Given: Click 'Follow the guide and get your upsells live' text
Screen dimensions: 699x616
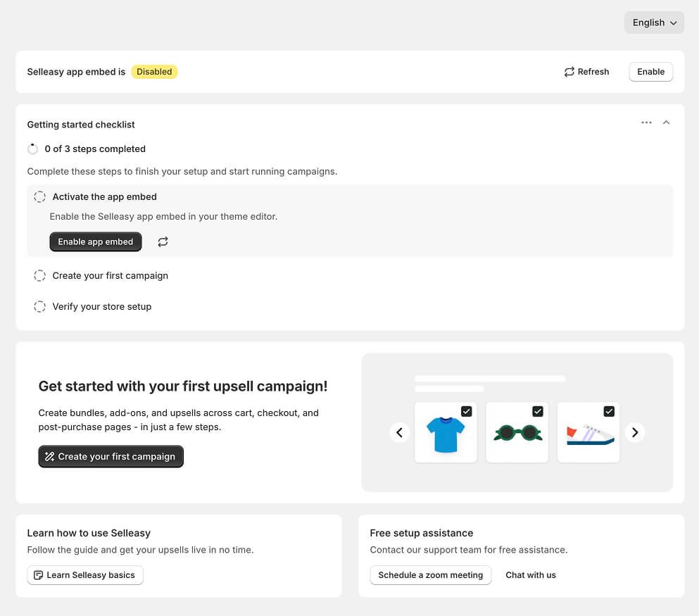Looking at the screenshot, I should coord(140,550).
